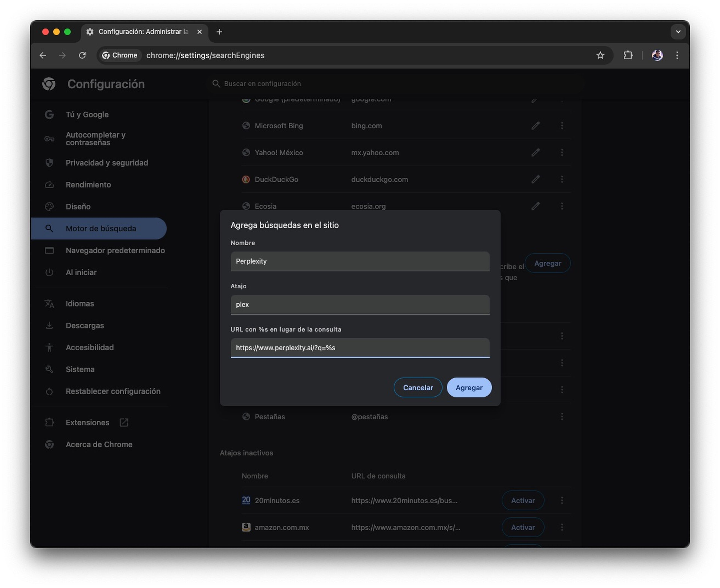The image size is (720, 588).
Task: Edit the DuckDuckGo search engine
Action: (x=535, y=179)
